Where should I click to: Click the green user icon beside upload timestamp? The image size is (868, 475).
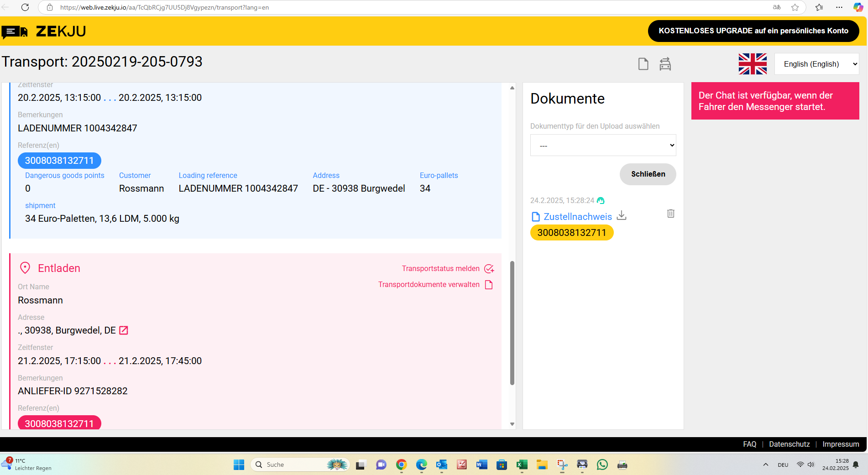(601, 201)
